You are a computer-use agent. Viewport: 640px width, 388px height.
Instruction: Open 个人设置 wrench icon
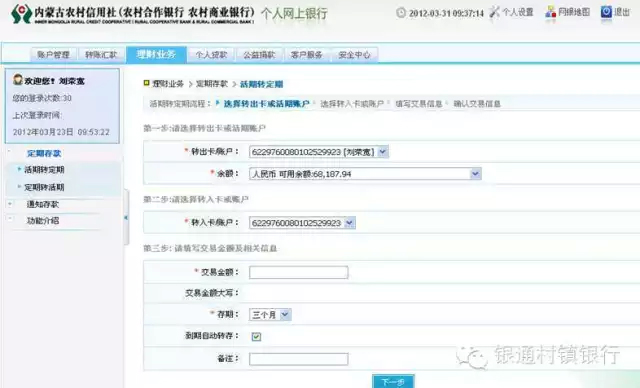pos(494,12)
